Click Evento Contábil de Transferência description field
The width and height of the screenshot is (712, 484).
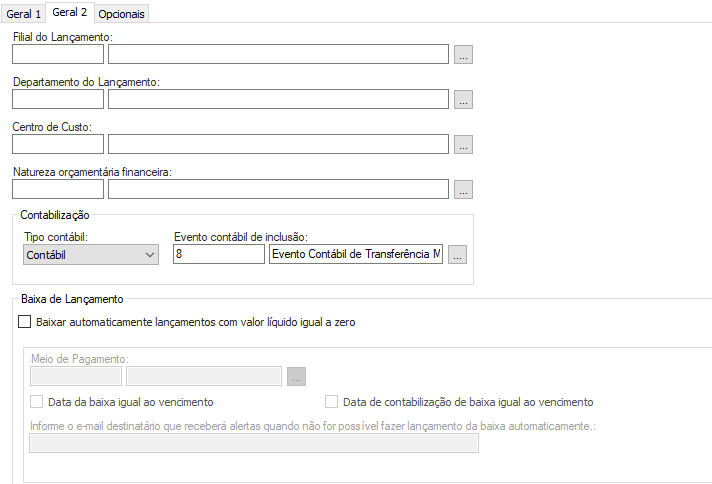[355, 254]
